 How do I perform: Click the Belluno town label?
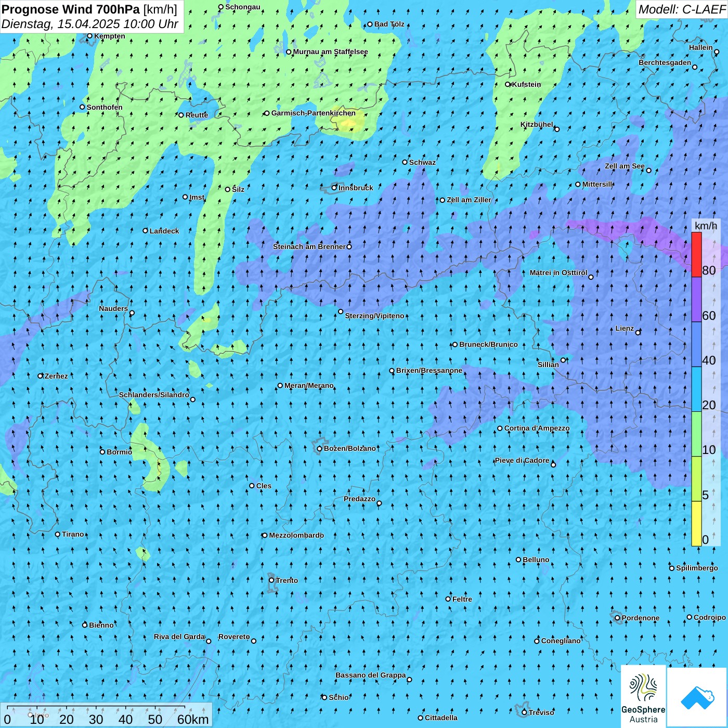point(536,560)
